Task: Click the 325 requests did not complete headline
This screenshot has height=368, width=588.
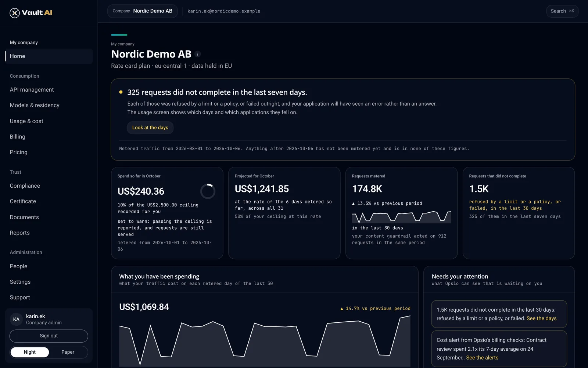Action: click(217, 92)
